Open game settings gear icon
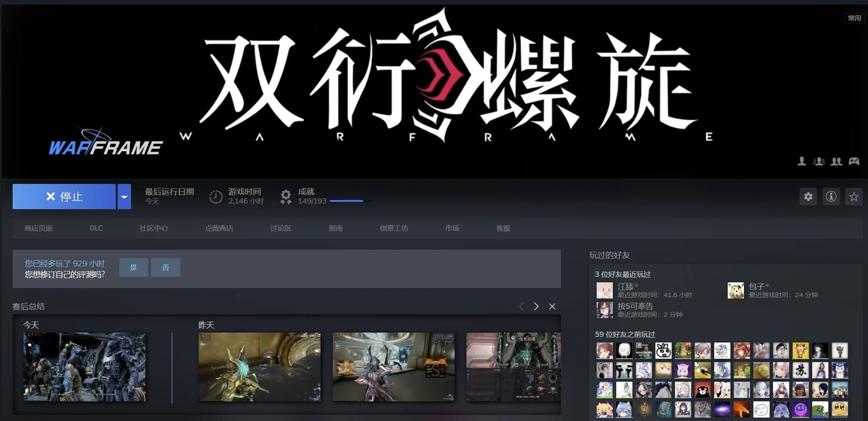Image resolution: width=868 pixels, height=421 pixels. [808, 197]
